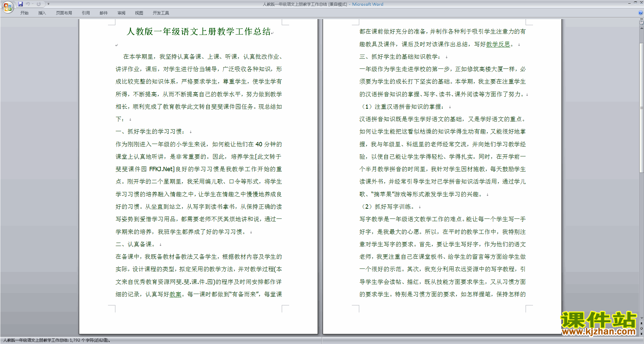
Task: Open the Select Browse Object button
Action: coord(642,329)
